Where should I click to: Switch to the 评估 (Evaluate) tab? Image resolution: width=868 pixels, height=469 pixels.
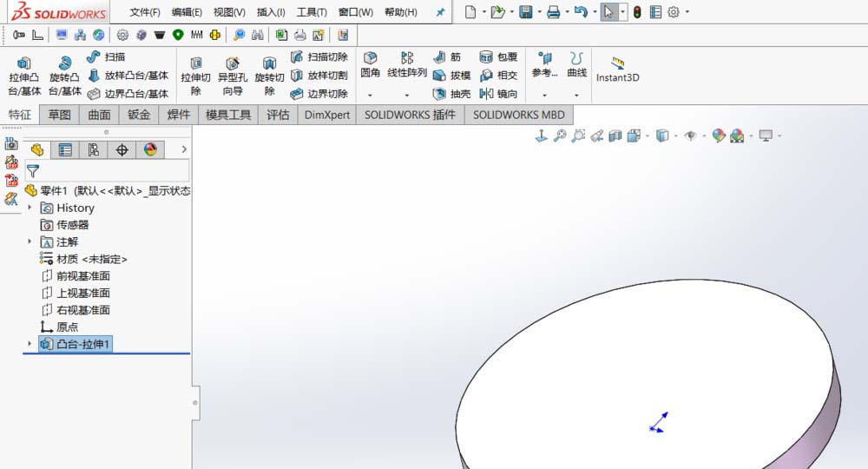pos(278,115)
